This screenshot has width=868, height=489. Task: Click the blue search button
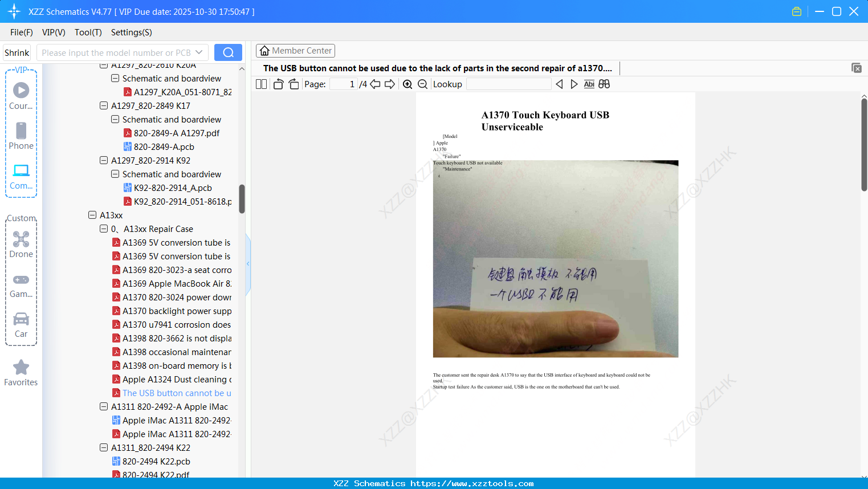[228, 52]
